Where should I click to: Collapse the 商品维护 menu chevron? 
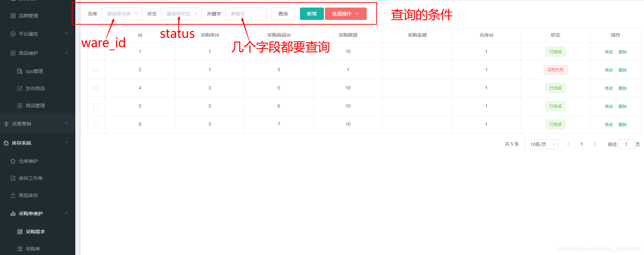pyautogui.click(x=66, y=53)
